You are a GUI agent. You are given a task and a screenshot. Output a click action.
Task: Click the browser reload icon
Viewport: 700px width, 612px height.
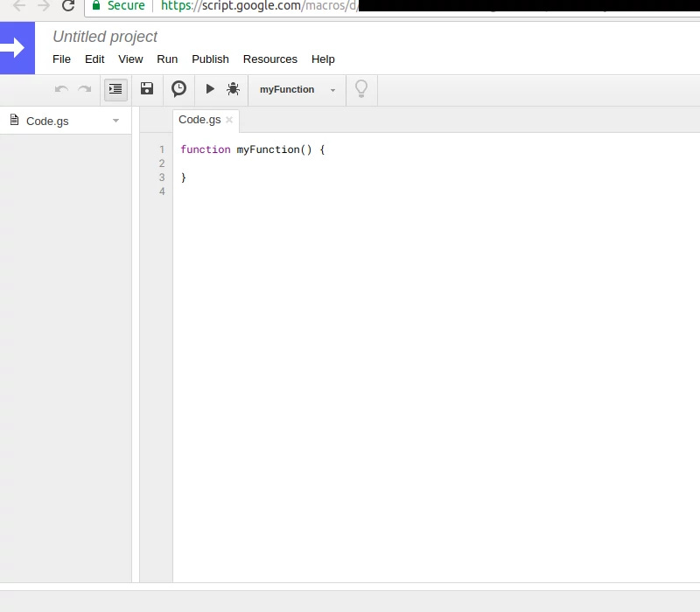[66, 7]
